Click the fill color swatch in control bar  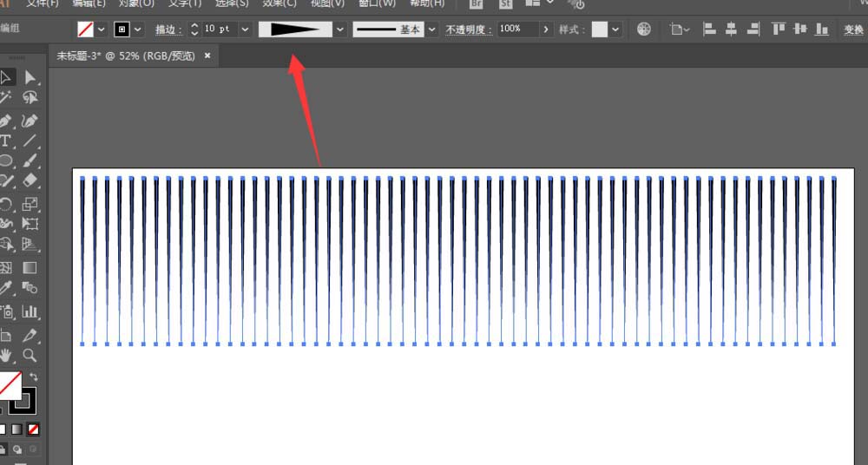point(85,29)
